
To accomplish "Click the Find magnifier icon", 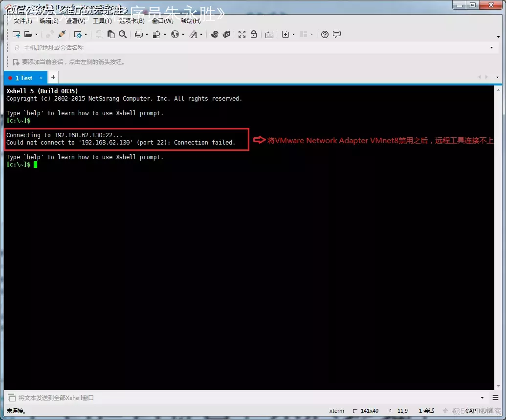I will (123, 34).
